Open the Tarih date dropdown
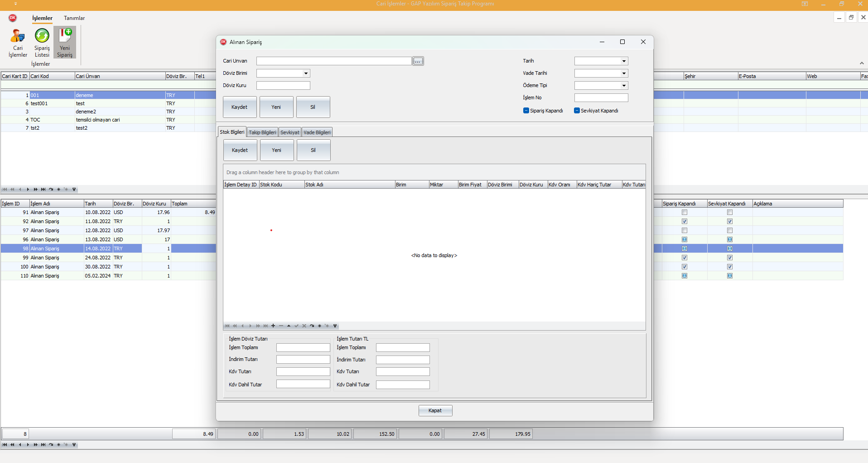Viewport: 868px width, 463px height. coord(624,61)
